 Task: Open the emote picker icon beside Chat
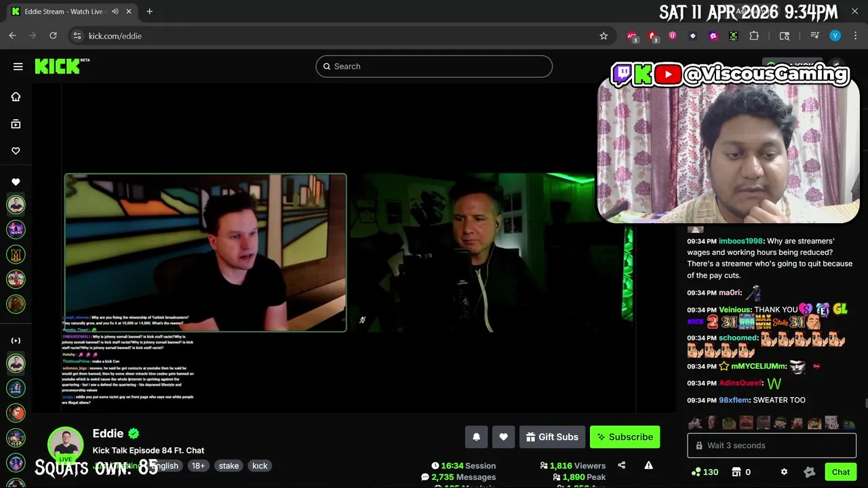tap(809, 472)
